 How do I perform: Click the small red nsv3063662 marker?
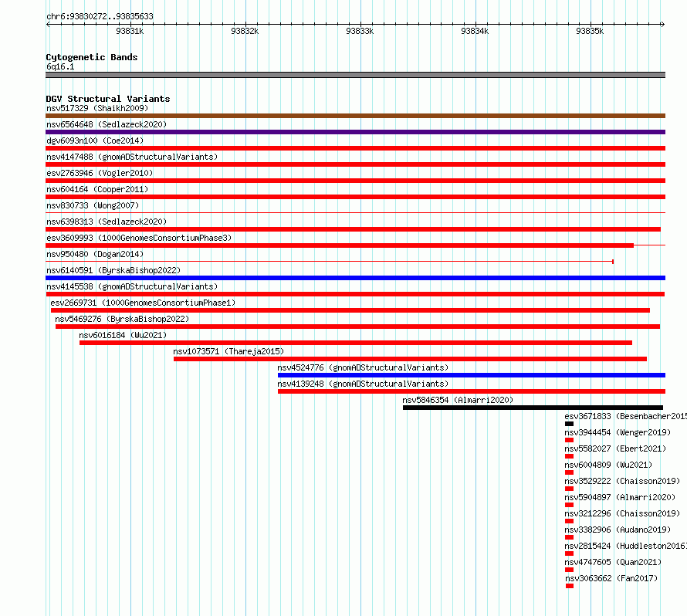pyautogui.click(x=570, y=586)
